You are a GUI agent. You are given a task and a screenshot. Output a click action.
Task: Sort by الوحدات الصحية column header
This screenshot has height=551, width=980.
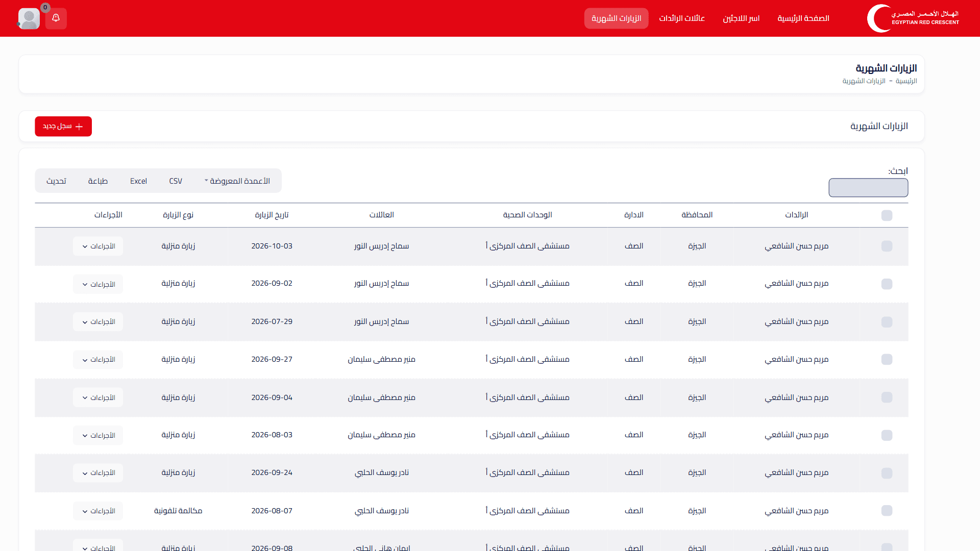(x=527, y=215)
